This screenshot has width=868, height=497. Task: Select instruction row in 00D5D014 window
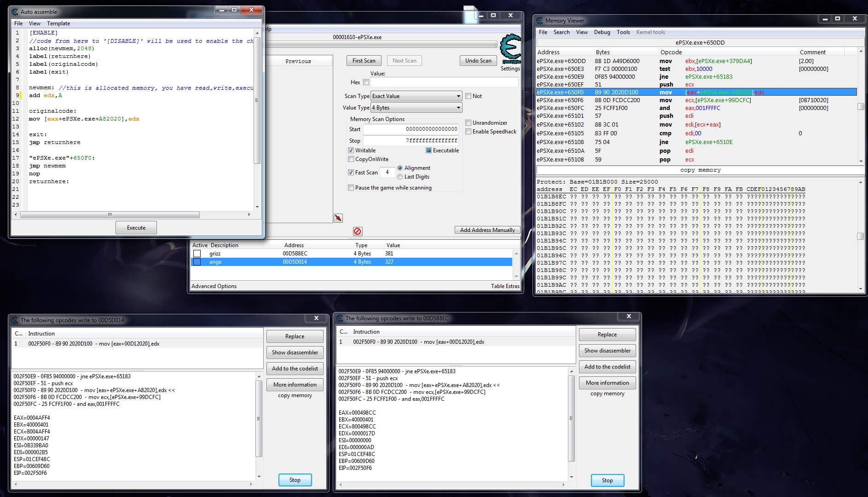[x=137, y=344]
